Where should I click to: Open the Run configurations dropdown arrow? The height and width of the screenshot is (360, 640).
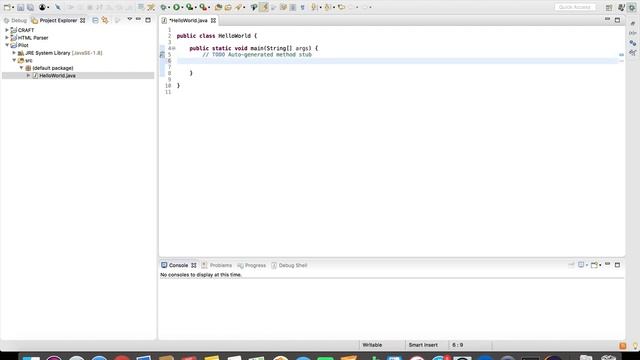click(x=182, y=7)
